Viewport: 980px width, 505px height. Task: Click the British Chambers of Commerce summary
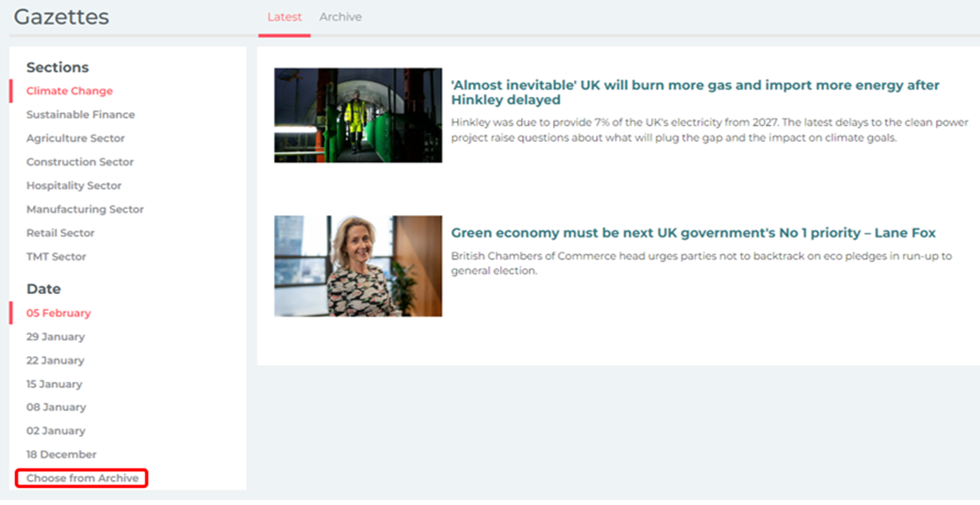701,263
